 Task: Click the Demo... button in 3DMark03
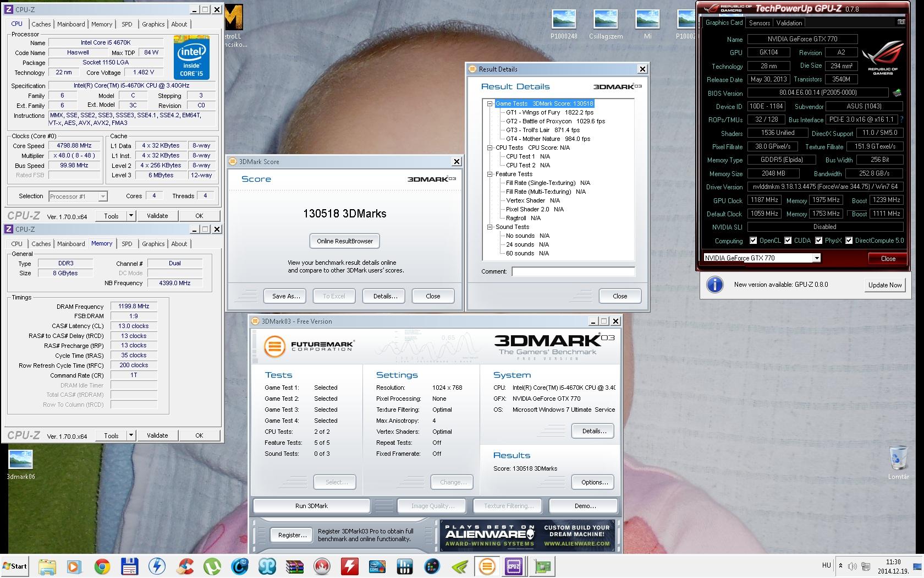(x=585, y=506)
